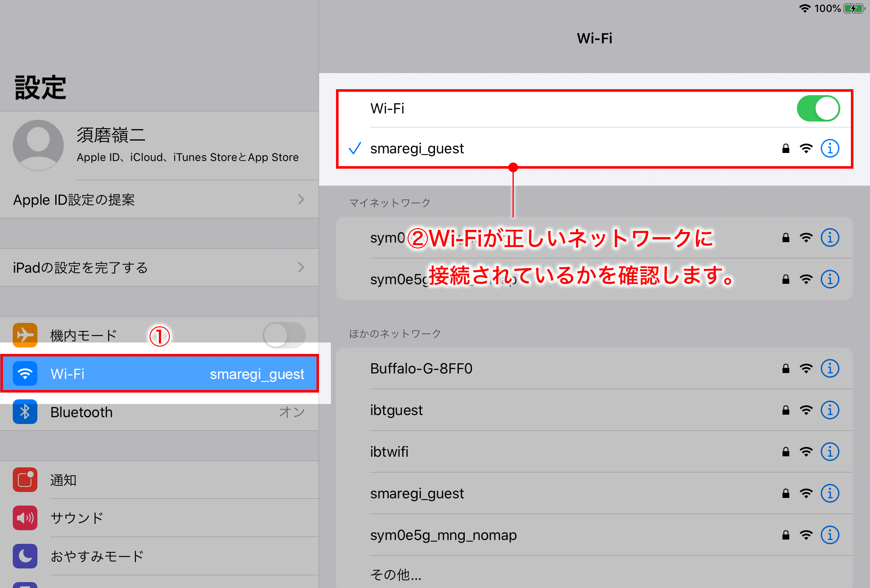
Task: Open Apple ID設定の提案
Action: 159,199
